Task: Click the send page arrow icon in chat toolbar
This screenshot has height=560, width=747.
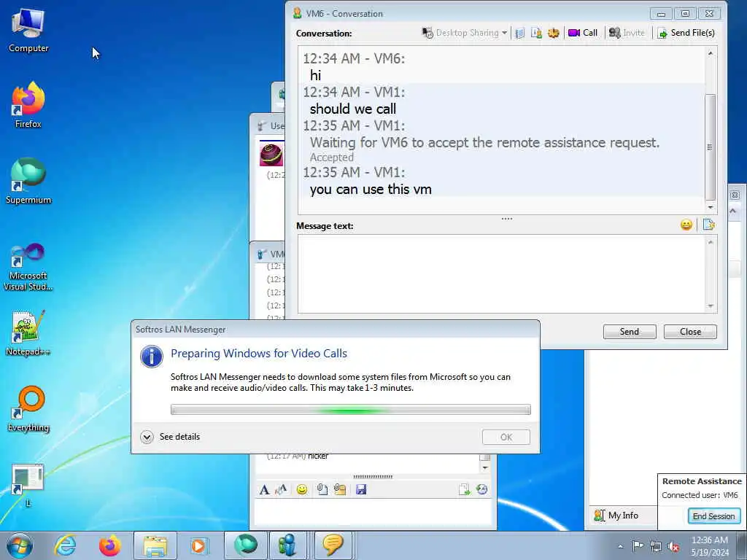Action: tap(464, 489)
